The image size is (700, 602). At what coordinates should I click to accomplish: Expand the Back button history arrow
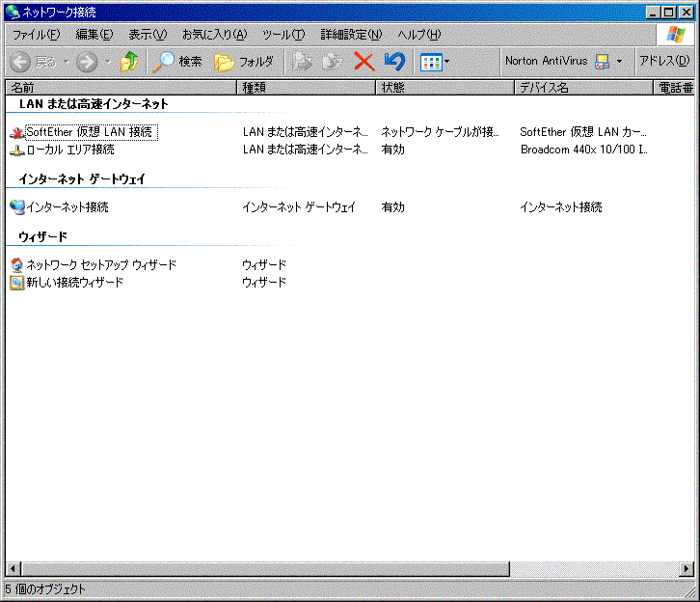pos(67,62)
